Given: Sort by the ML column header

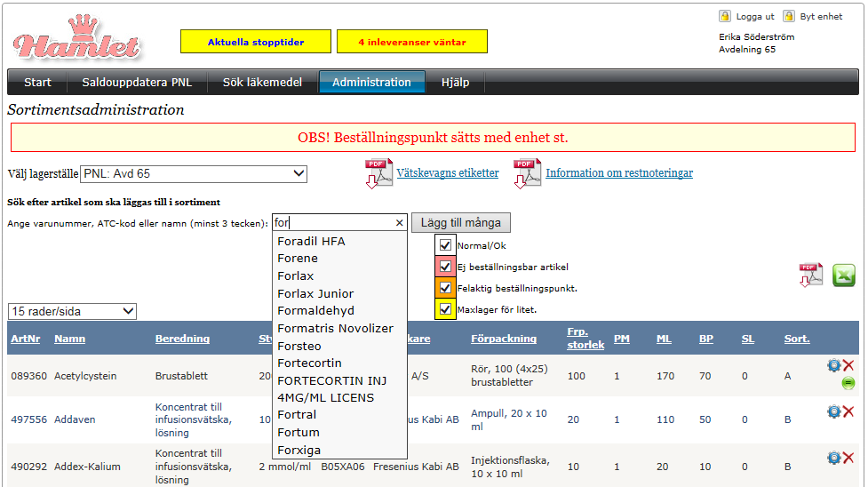Looking at the screenshot, I should (664, 339).
